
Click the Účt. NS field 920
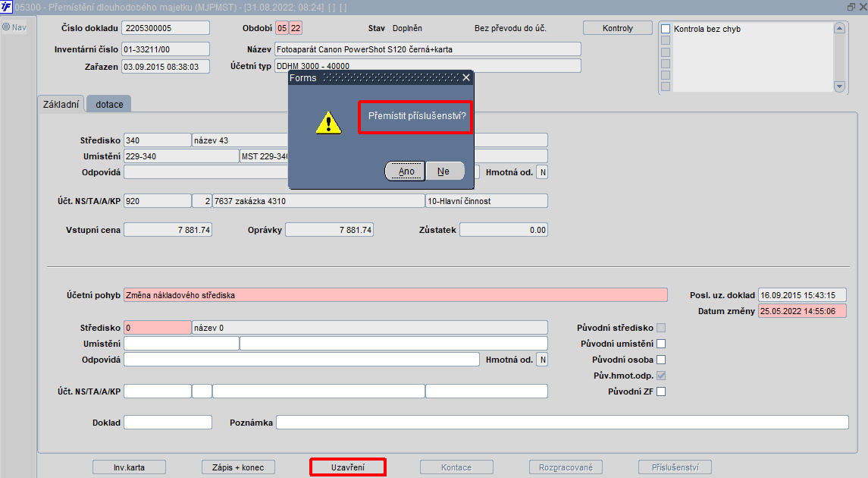point(158,201)
